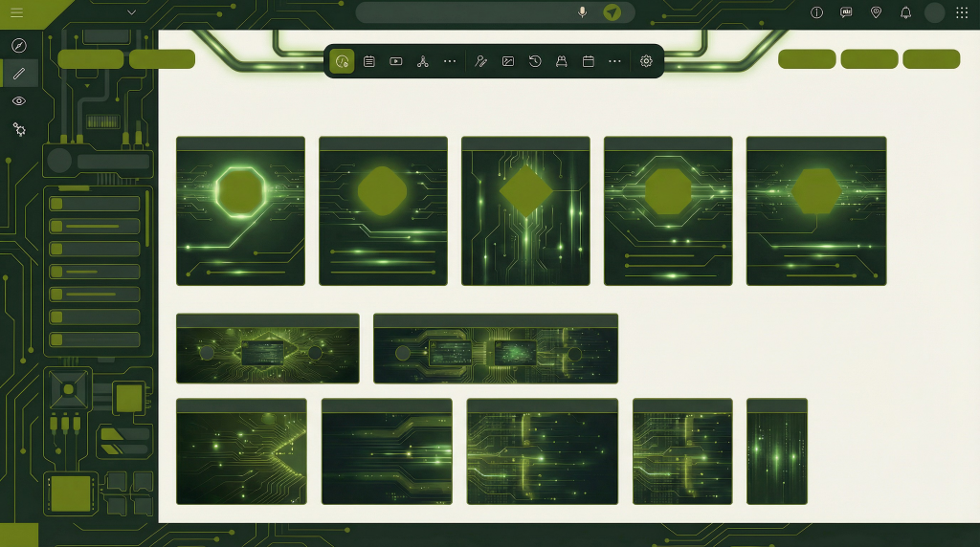Check the last checkbox in left list panel
980x547 pixels.
(x=56, y=339)
